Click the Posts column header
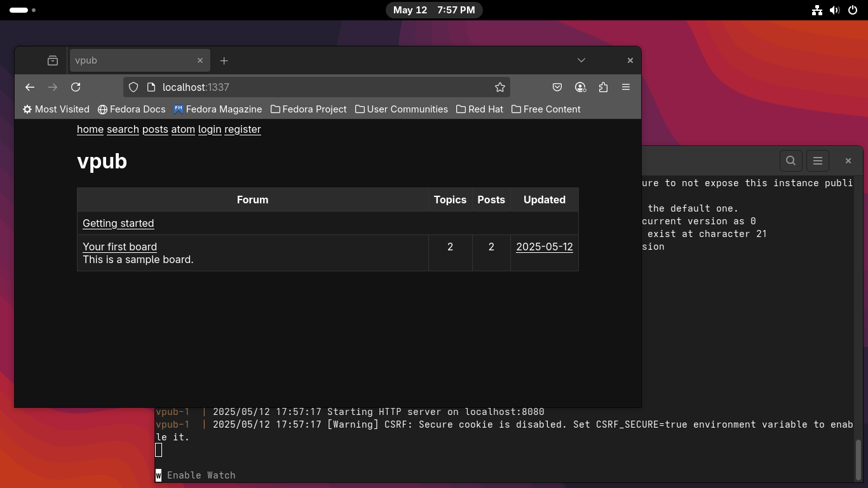The image size is (868, 488). [491, 200]
